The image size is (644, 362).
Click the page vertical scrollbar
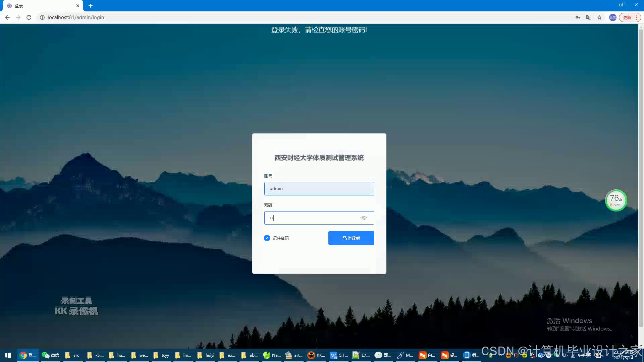click(641, 178)
